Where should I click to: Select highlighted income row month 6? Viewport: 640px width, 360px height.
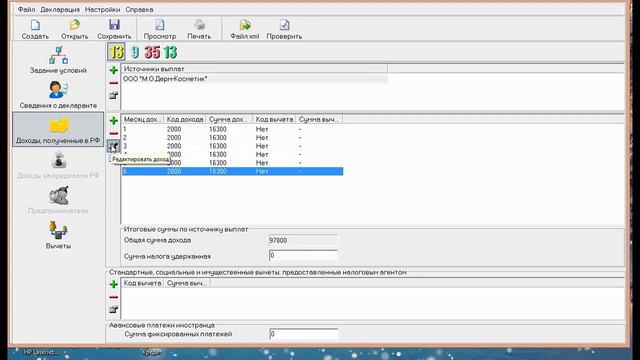(232, 171)
